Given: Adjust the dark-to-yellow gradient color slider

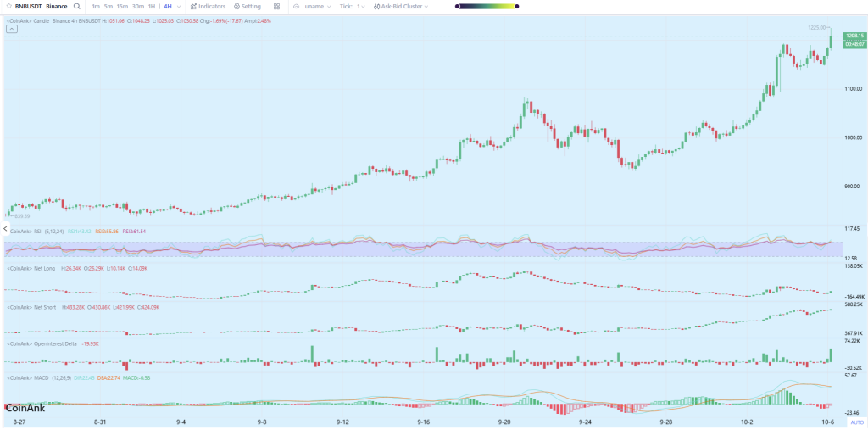Looking at the screenshot, I should point(485,6).
